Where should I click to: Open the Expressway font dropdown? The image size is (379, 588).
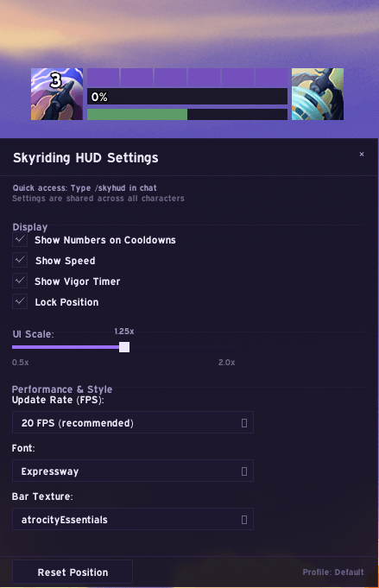pos(133,471)
